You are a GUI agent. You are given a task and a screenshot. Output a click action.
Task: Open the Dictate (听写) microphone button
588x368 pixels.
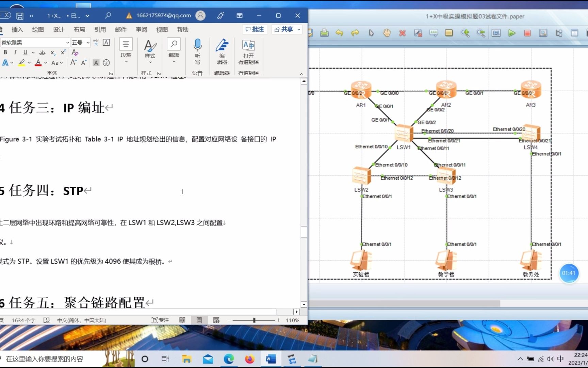pyautogui.click(x=197, y=52)
